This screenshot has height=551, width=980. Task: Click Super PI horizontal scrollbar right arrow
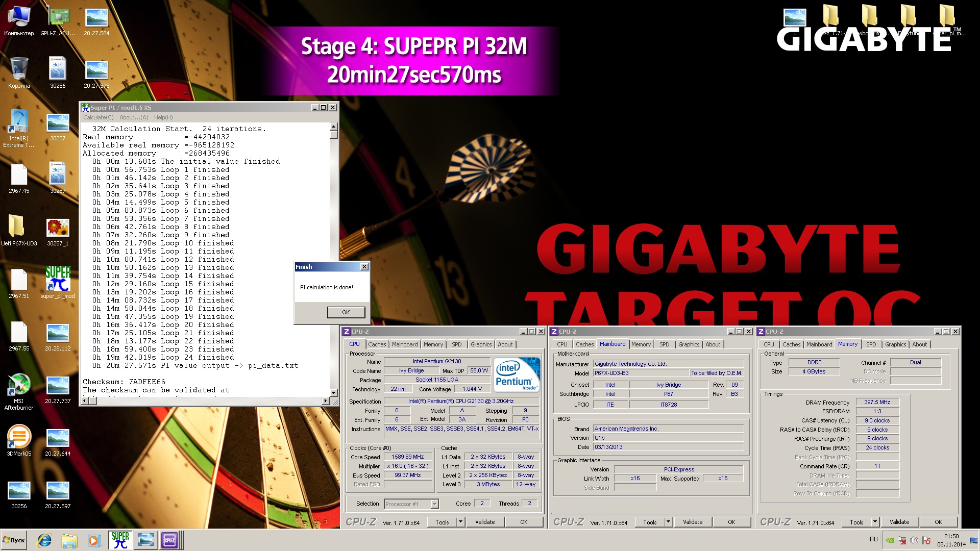click(x=326, y=401)
